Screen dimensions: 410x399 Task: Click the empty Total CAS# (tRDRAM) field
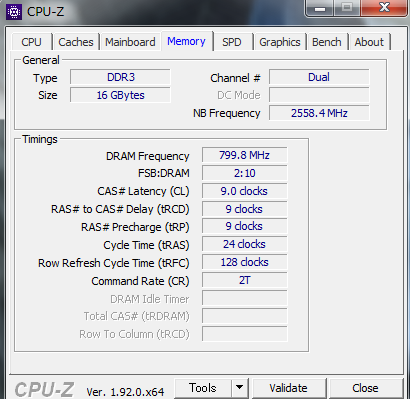[244, 316]
